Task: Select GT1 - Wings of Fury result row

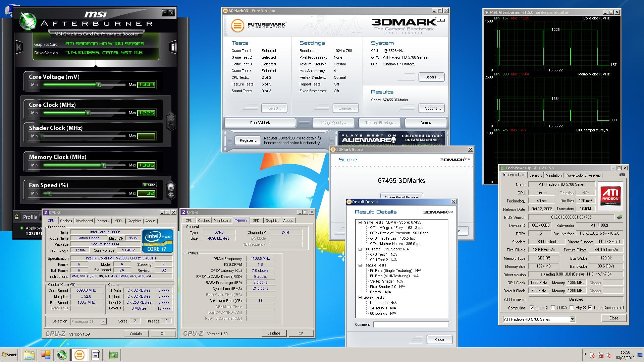Action: [x=396, y=228]
